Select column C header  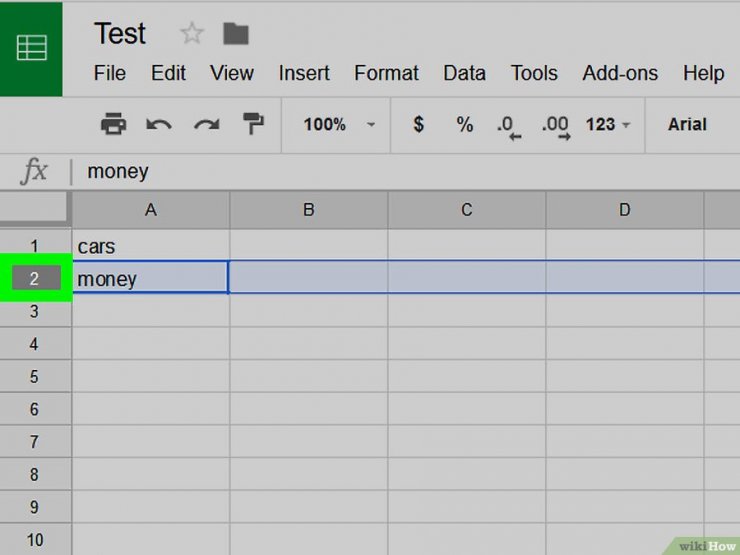tap(467, 210)
